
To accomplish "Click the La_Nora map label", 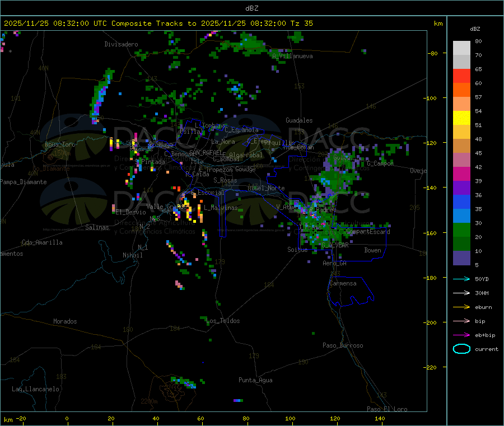I will pos(223,142).
